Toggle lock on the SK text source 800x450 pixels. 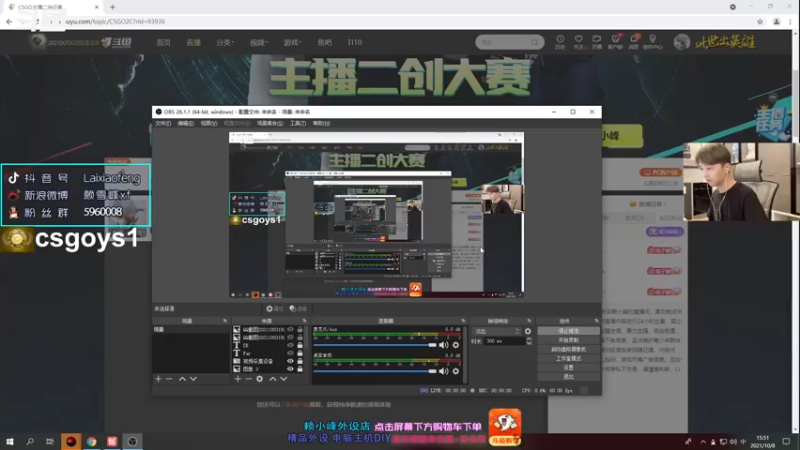click(300, 345)
